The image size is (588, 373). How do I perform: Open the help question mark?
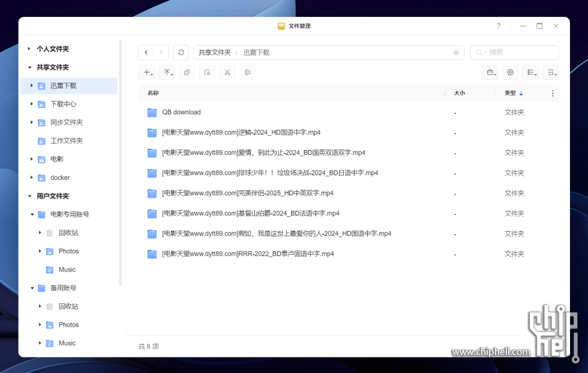pyautogui.click(x=499, y=26)
